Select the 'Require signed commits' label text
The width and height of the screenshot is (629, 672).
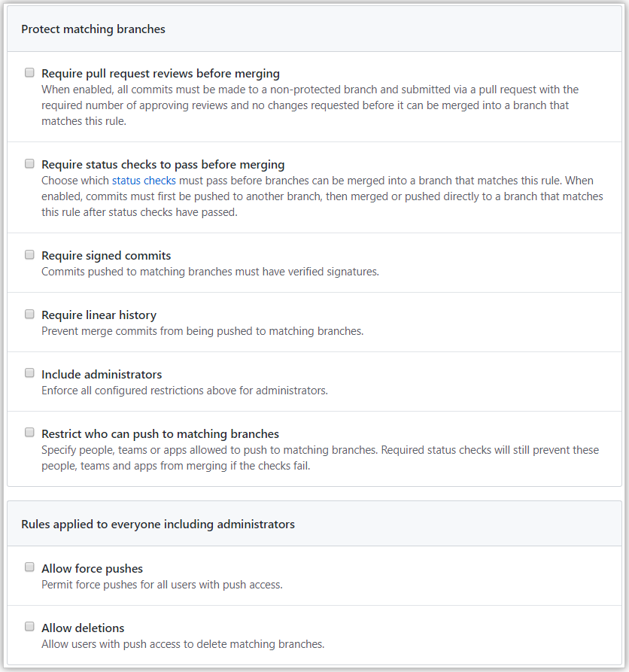pos(106,255)
